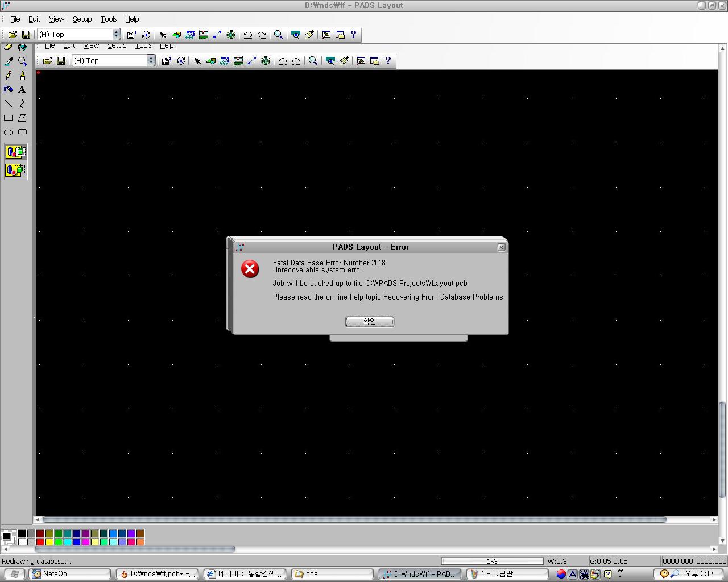Click the 'Redrawing database...' status text
This screenshot has width=728, height=582.
coord(36,561)
